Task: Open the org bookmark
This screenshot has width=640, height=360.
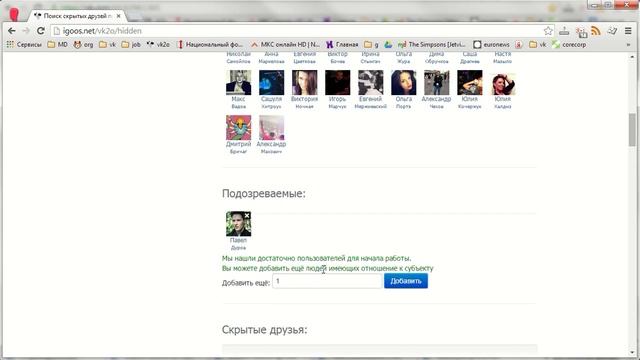Action: pyautogui.click(x=84, y=44)
